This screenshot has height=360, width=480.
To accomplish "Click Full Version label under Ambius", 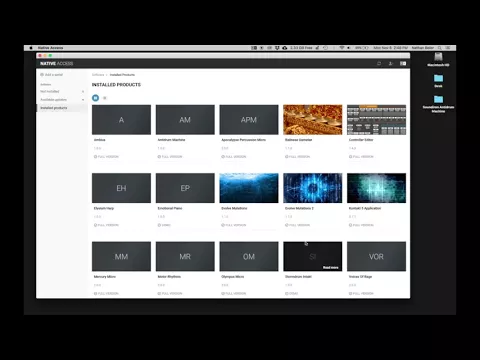I will [x=108, y=157].
